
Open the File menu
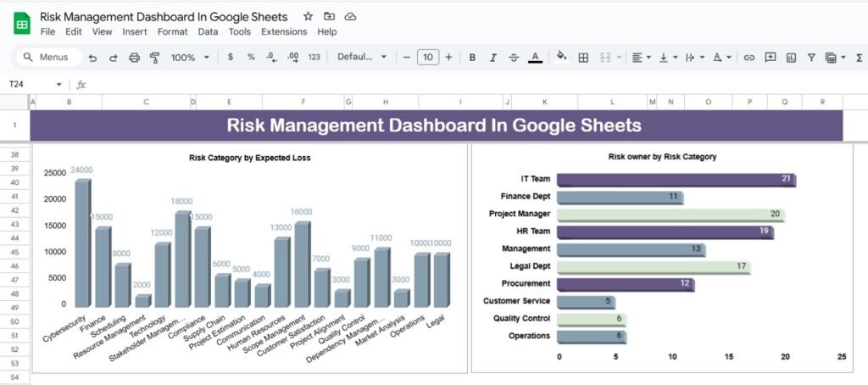click(48, 31)
